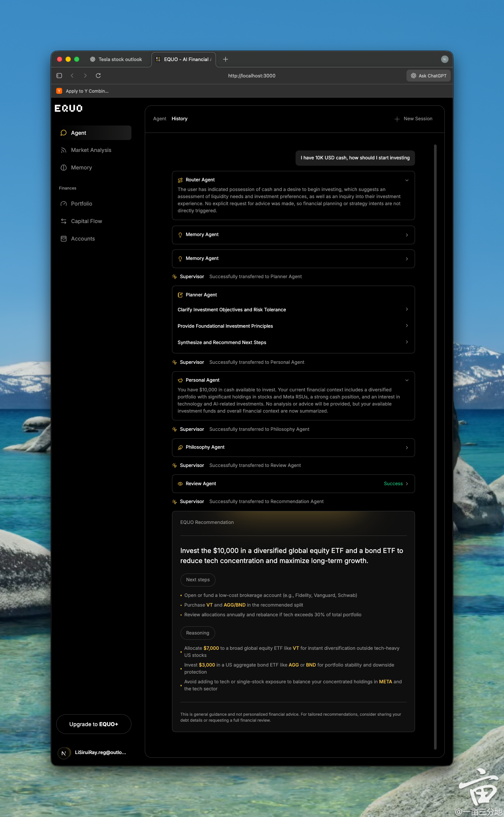Toggle the browser sidebar panel icon
Image resolution: width=504 pixels, height=817 pixels.
59,76
